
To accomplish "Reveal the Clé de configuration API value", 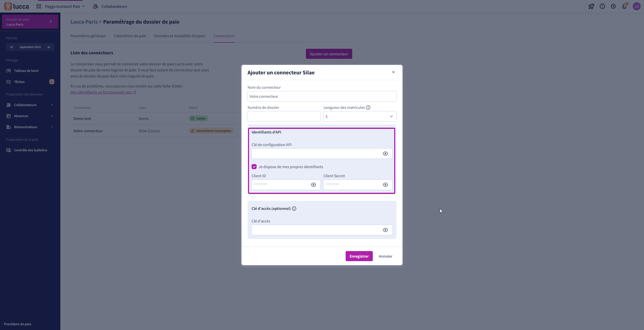I will pos(385,154).
